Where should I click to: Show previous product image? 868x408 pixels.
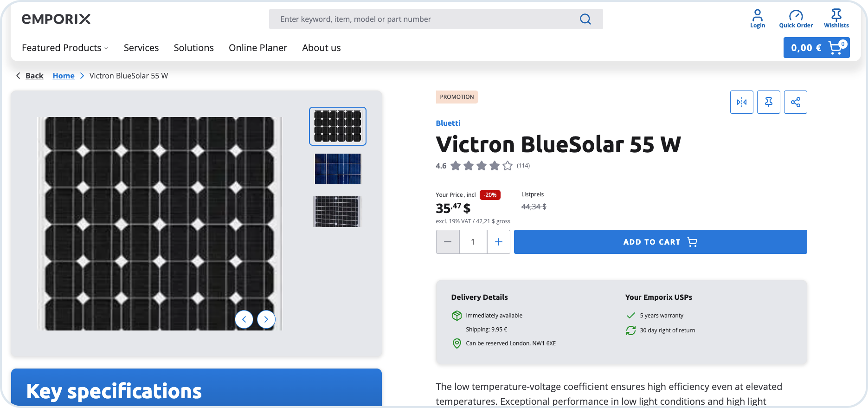tap(244, 319)
